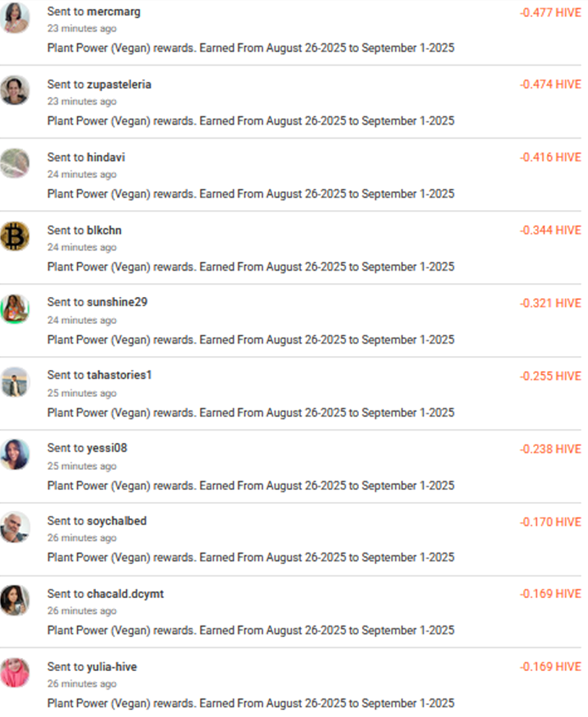Open zupasteleria's avatar picture
Viewport: 588px width, 717px height.
(15, 90)
